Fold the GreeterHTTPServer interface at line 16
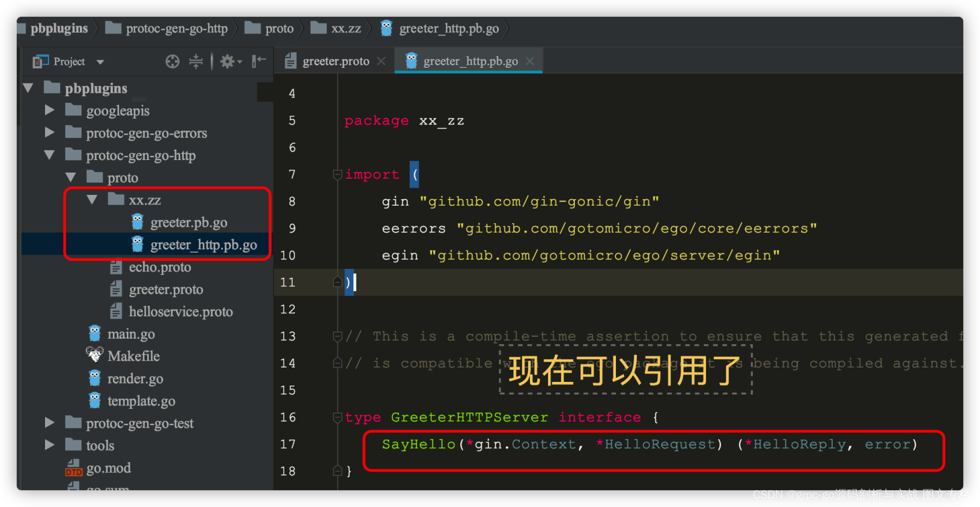Screen dimensions: 980x507 pos(338,417)
